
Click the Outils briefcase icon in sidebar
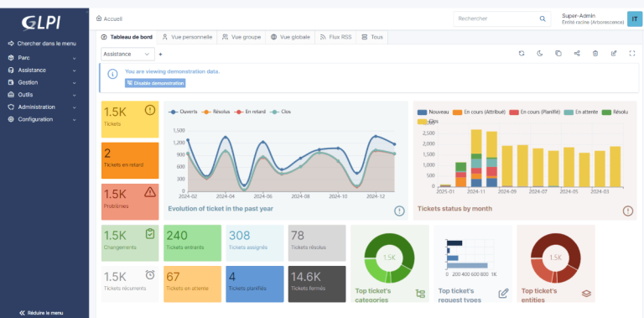(x=11, y=95)
